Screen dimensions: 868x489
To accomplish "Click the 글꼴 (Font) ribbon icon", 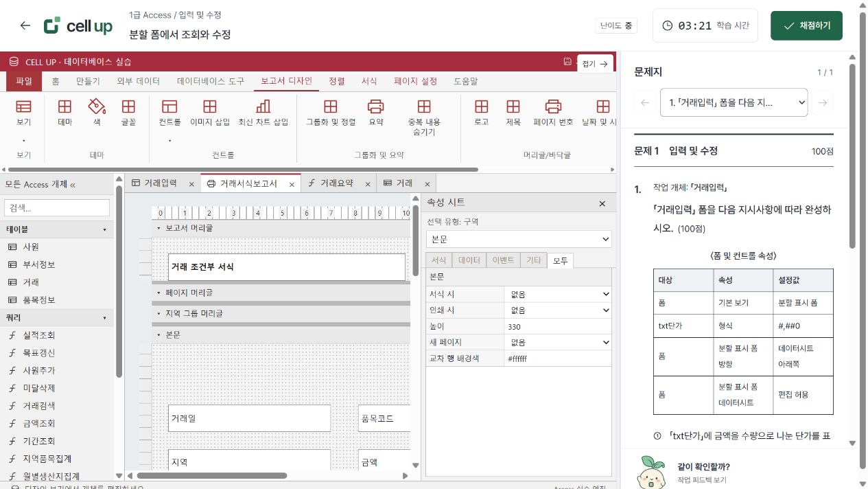I will point(128,106).
